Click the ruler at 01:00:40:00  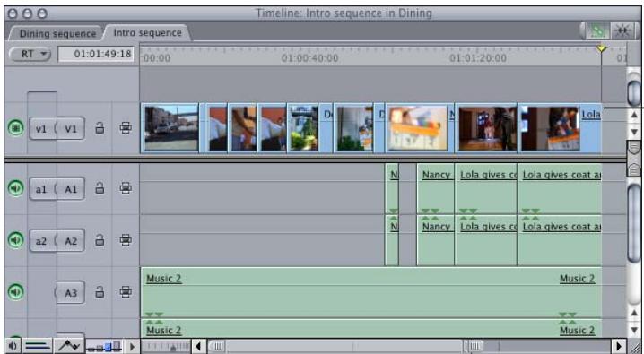coord(309,58)
